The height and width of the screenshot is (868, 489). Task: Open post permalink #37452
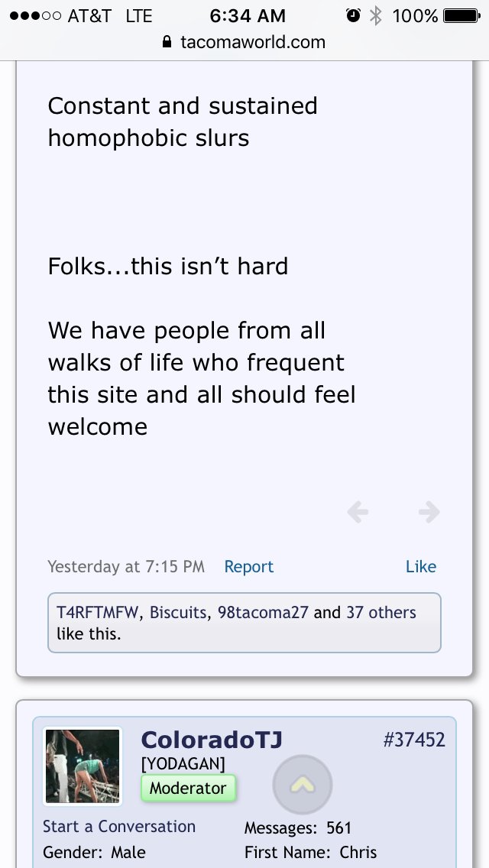point(413,740)
